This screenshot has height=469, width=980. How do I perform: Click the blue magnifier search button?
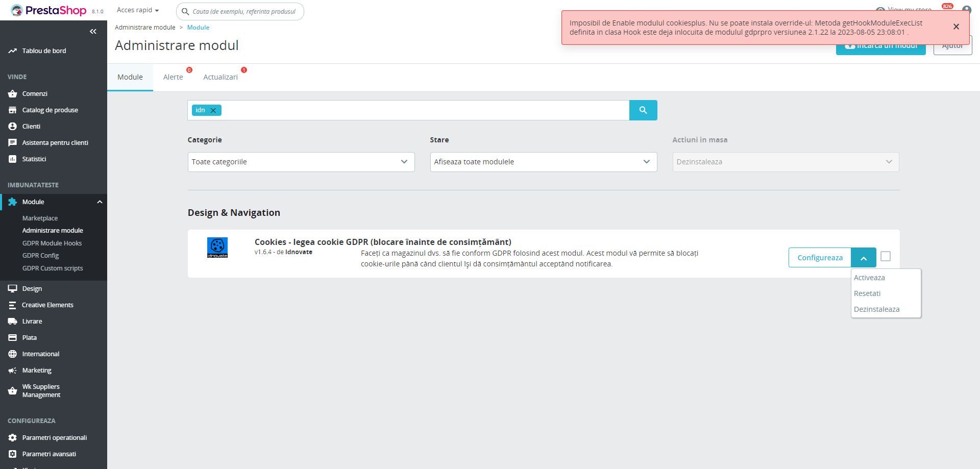tap(643, 110)
